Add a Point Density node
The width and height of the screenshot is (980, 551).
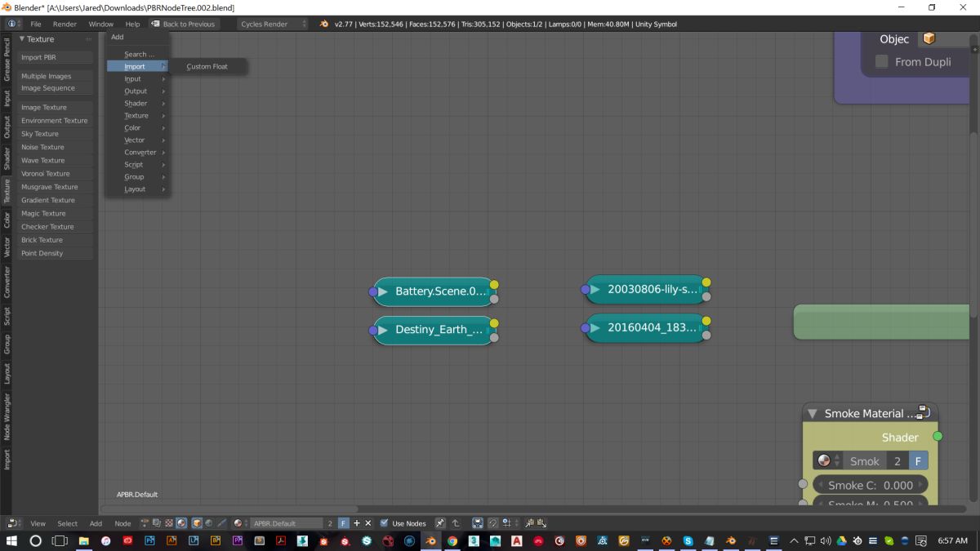tap(55, 253)
